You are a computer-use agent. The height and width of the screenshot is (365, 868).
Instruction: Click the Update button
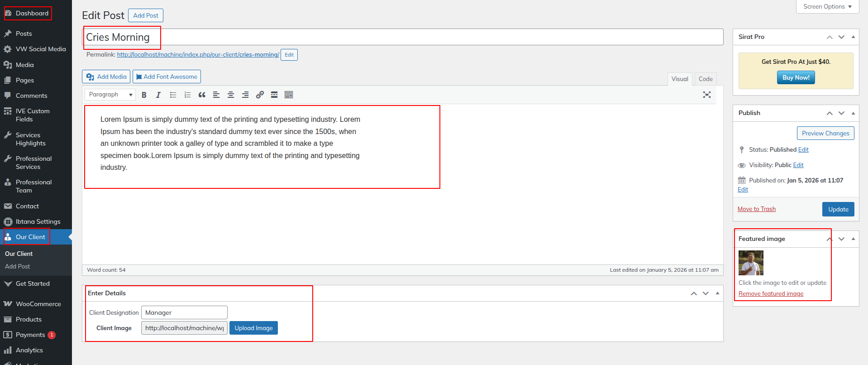pos(838,209)
